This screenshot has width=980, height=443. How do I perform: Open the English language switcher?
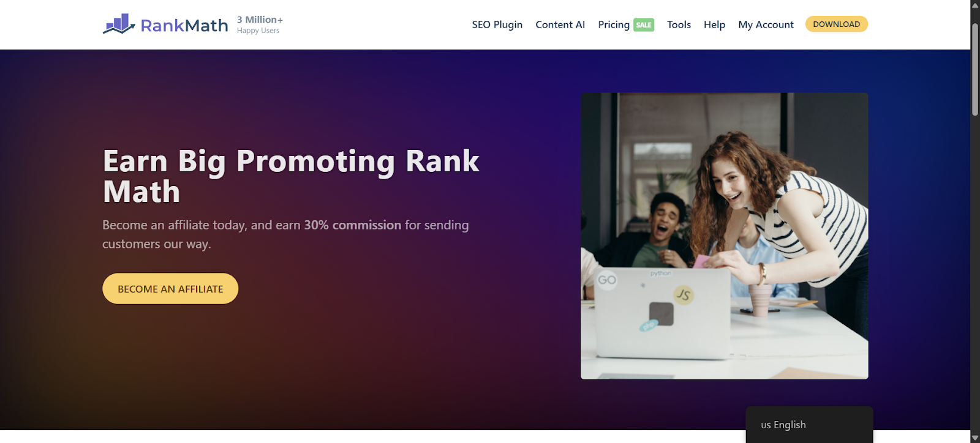[x=809, y=425]
